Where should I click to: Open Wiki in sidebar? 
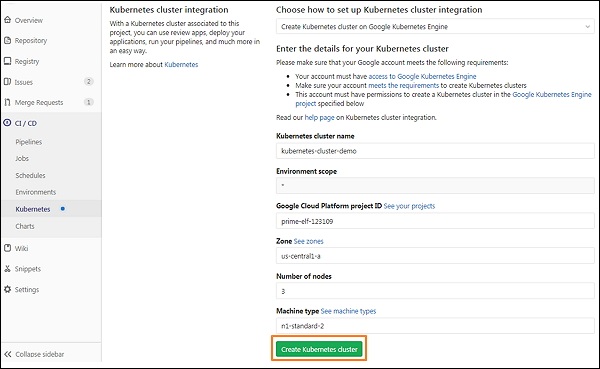21,248
